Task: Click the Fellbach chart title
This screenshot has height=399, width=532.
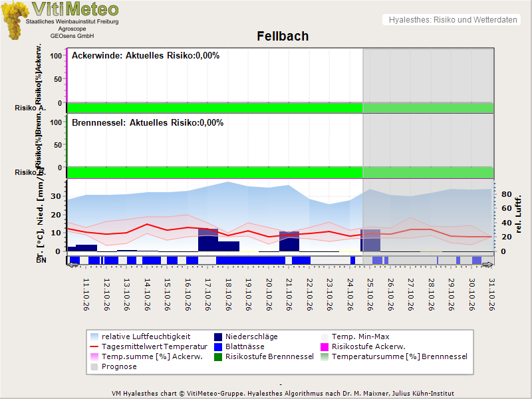Action: pos(283,37)
